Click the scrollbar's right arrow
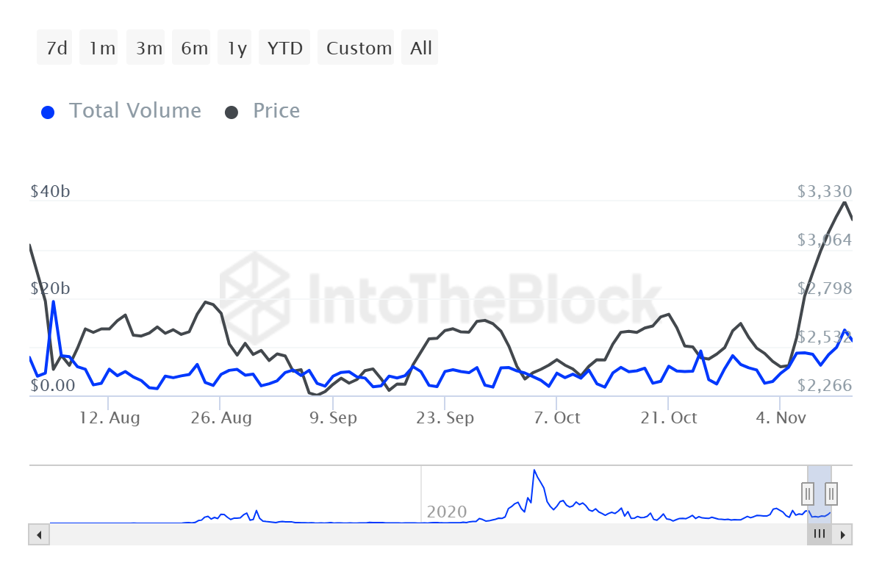 [x=842, y=534]
